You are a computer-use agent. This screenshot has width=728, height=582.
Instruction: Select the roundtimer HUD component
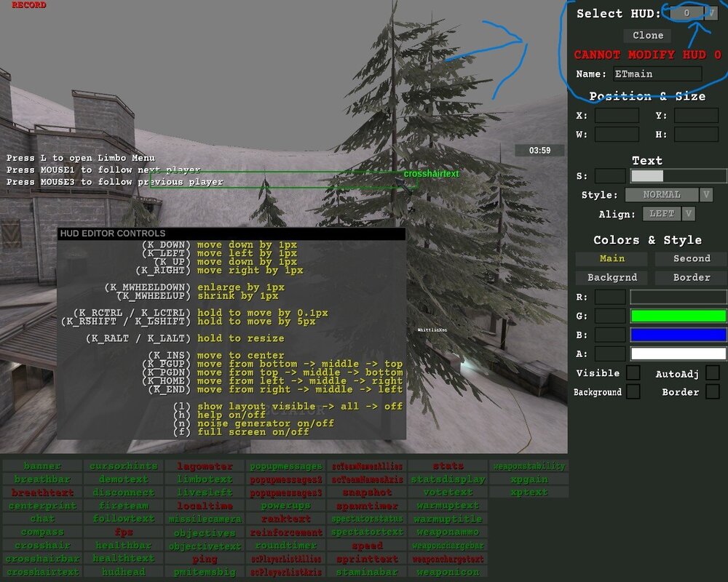click(286, 546)
